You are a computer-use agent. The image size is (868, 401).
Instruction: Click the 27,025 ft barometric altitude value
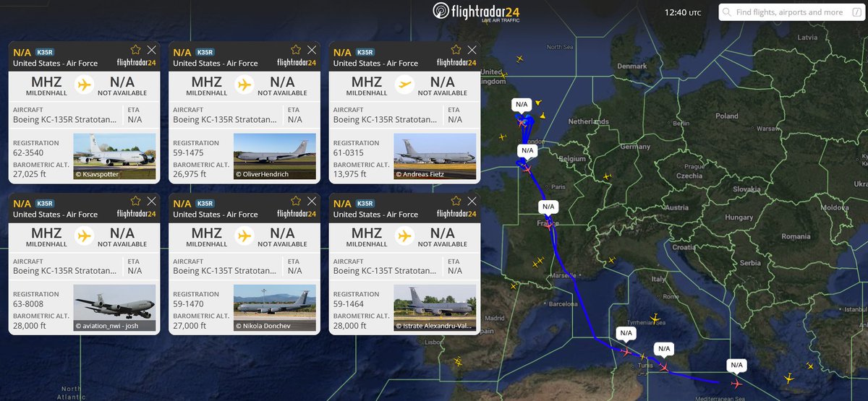pyautogui.click(x=30, y=174)
